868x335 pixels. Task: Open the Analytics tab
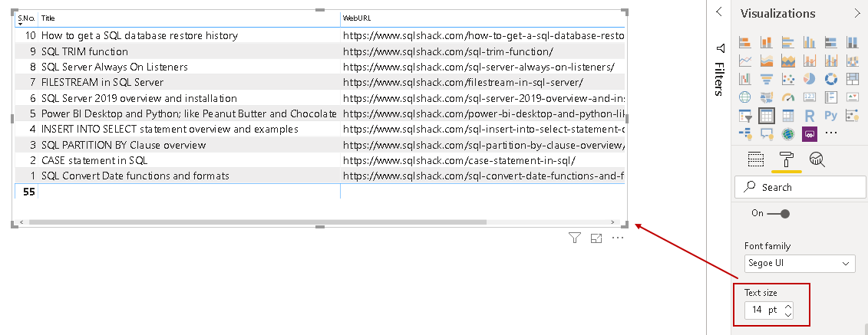(x=817, y=159)
